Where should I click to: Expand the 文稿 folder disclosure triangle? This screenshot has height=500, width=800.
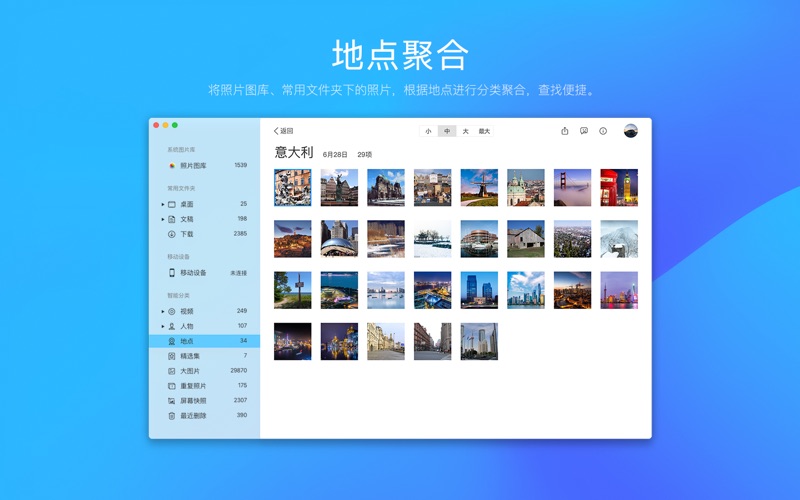coord(162,219)
